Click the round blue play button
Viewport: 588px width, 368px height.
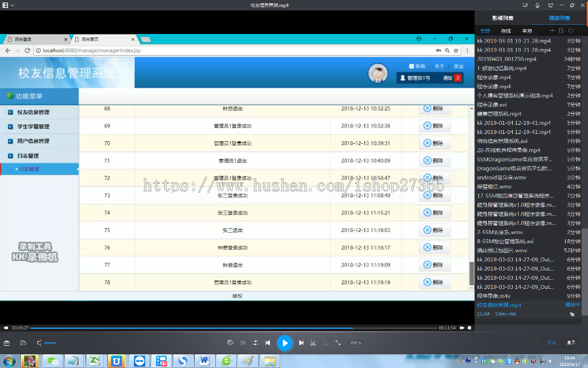coord(285,343)
